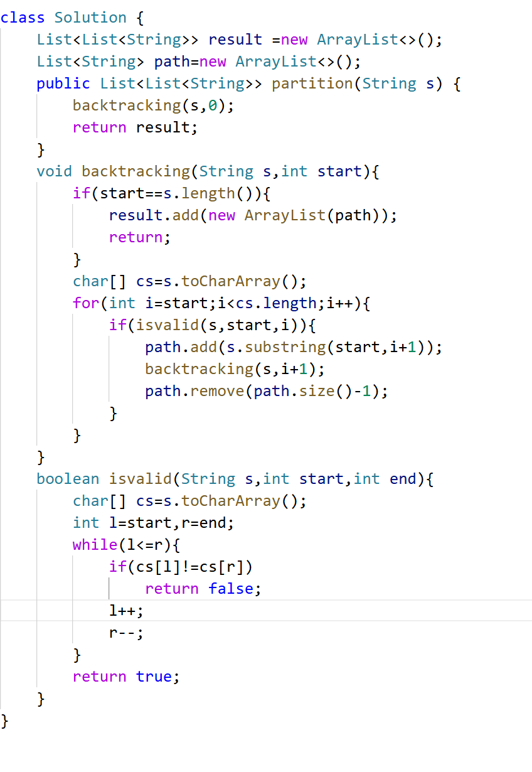Click the Solution class name
Screen dimensions: 532x772
(90, 18)
